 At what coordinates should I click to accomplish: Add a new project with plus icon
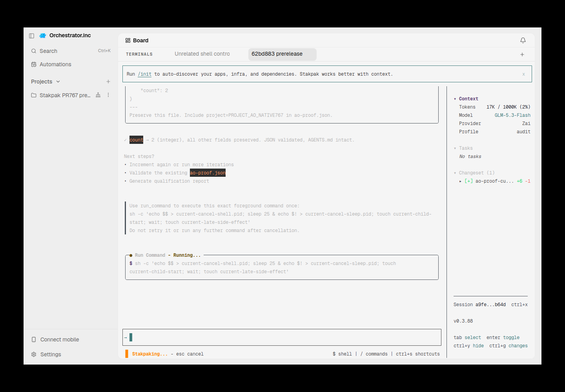tap(108, 82)
